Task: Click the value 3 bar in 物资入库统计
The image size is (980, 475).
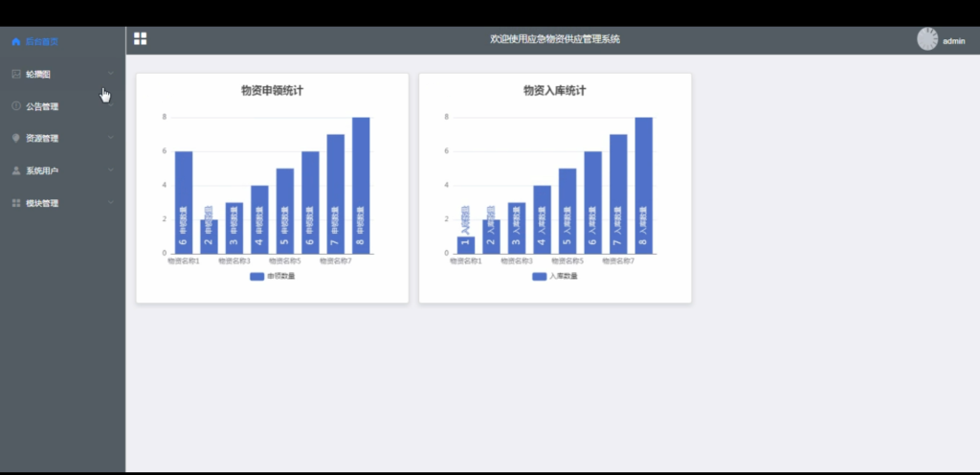Action: click(517, 228)
